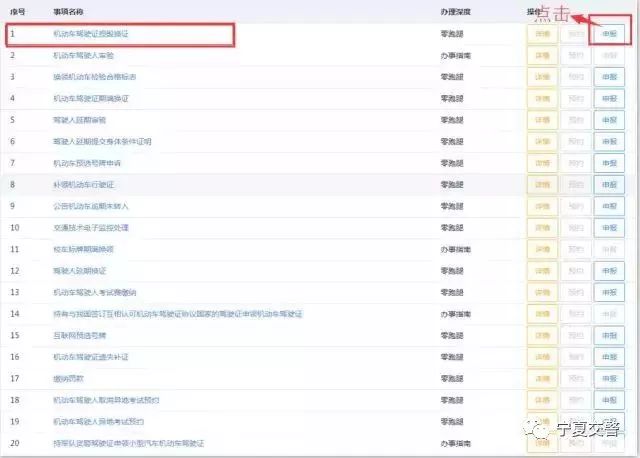Open the item name link in row 9

click(91, 206)
